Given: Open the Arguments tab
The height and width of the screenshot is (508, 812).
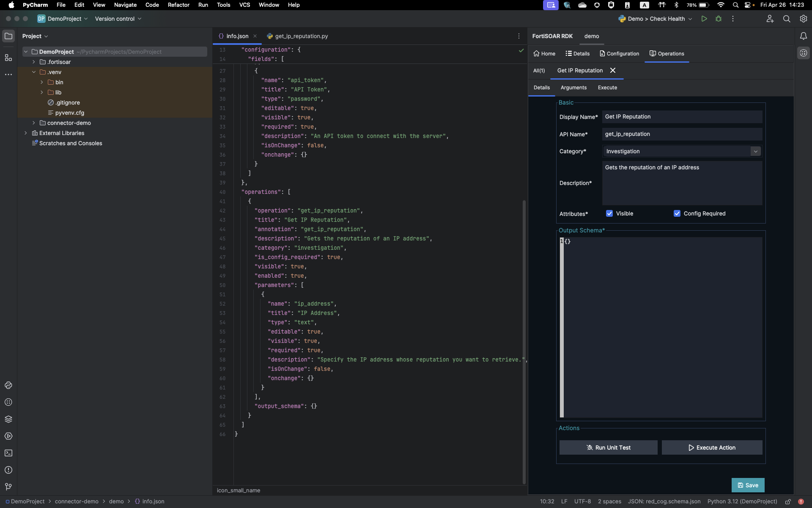Looking at the screenshot, I should coord(573,88).
